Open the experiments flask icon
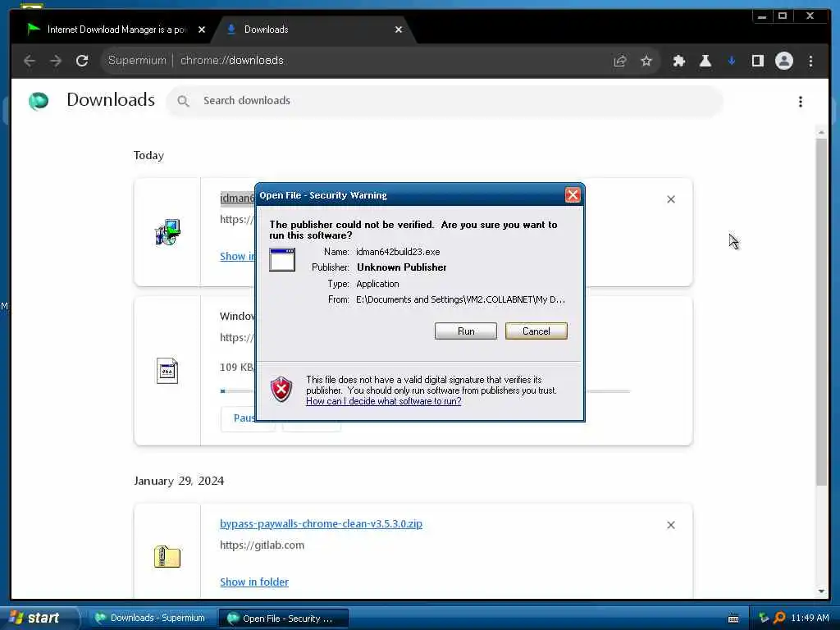This screenshot has height=630, width=840. pyautogui.click(x=705, y=61)
